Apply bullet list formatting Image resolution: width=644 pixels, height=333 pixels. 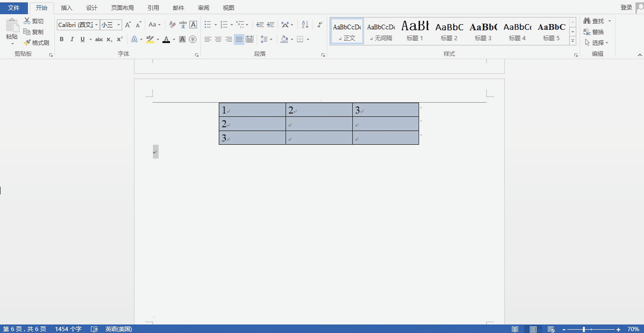click(x=208, y=25)
